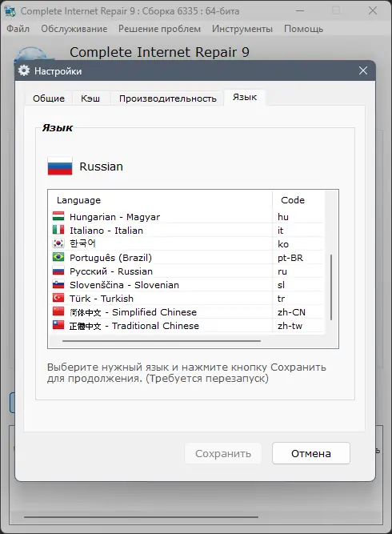Image resolution: width=392 pixels, height=534 pixels.
Task: Click the settings gear icon in dialog title
Action: (x=24, y=70)
